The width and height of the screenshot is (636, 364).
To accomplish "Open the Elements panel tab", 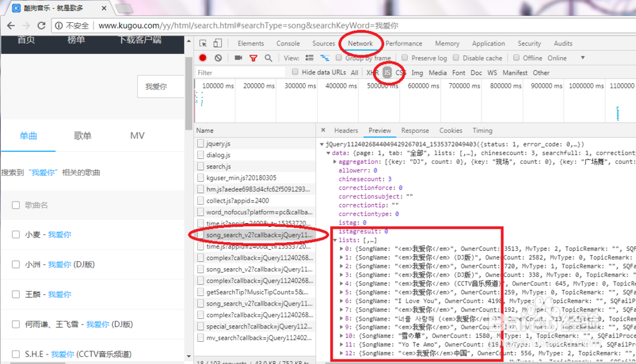I will coord(251,43).
